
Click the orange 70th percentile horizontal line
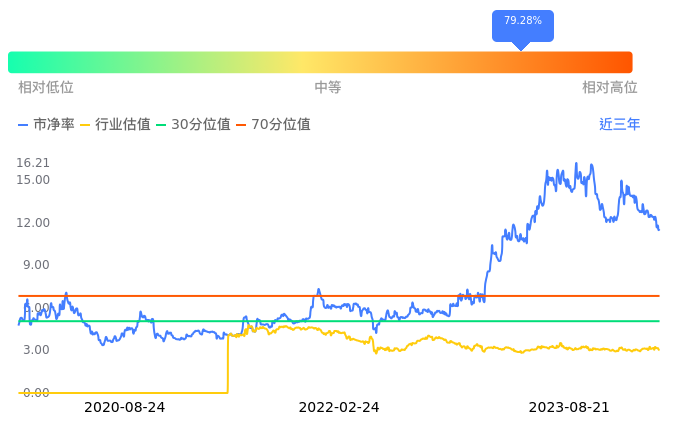tap(400, 296)
